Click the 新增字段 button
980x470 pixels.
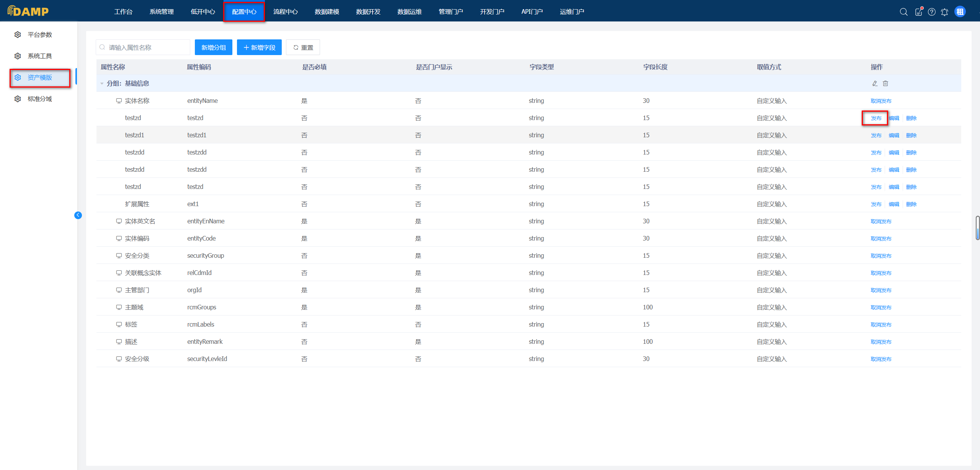(x=259, y=47)
